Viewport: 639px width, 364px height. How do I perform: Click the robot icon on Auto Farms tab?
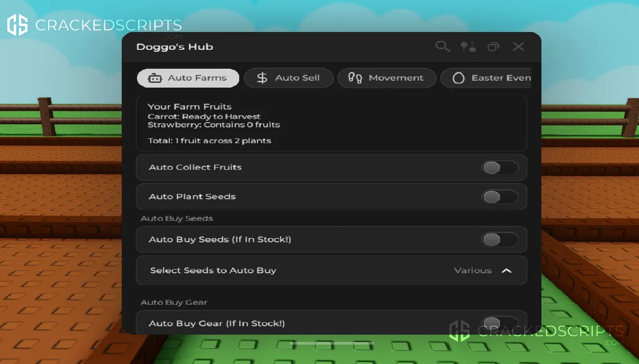[155, 78]
